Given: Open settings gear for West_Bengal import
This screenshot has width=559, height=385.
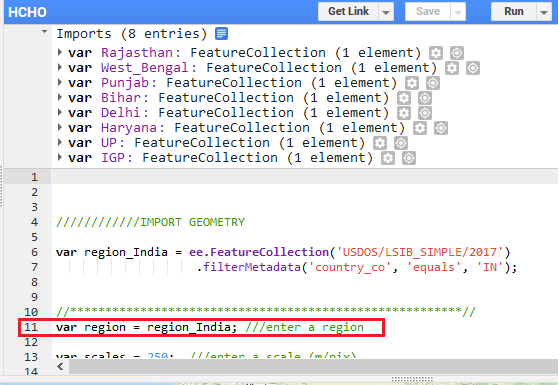Looking at the screenshot, I should (452, 68).
